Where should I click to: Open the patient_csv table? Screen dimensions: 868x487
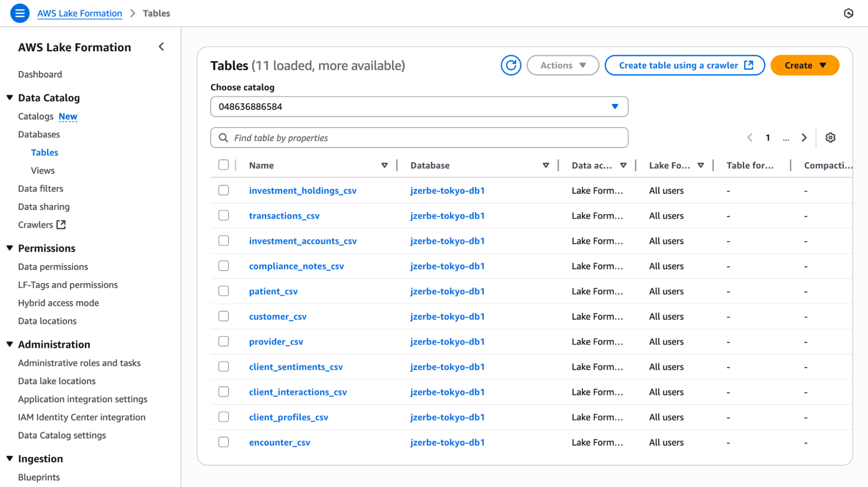pyautogui.click(x=273, y=292)
